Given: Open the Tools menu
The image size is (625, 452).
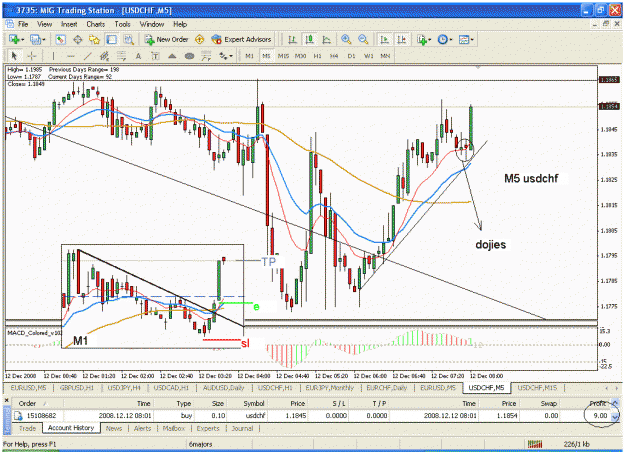Looking at the screenshot, I should tap(122, 24).
